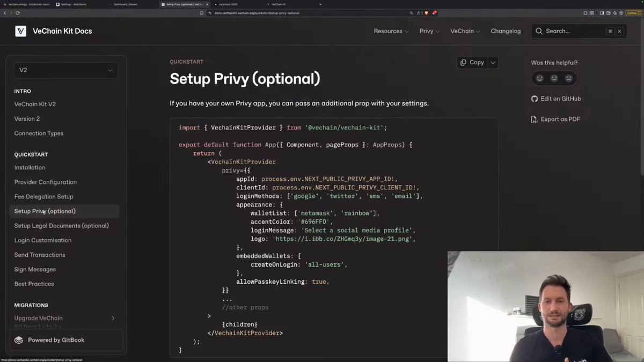Click the zoom icon in address bar
This screenshot has height=362, width=644.
[411, 13]
